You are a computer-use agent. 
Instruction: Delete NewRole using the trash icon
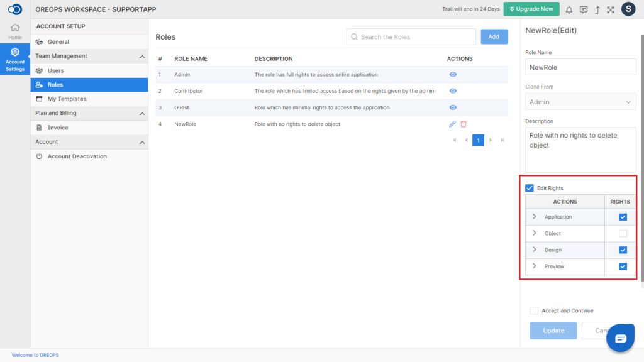tap(464, 124)
